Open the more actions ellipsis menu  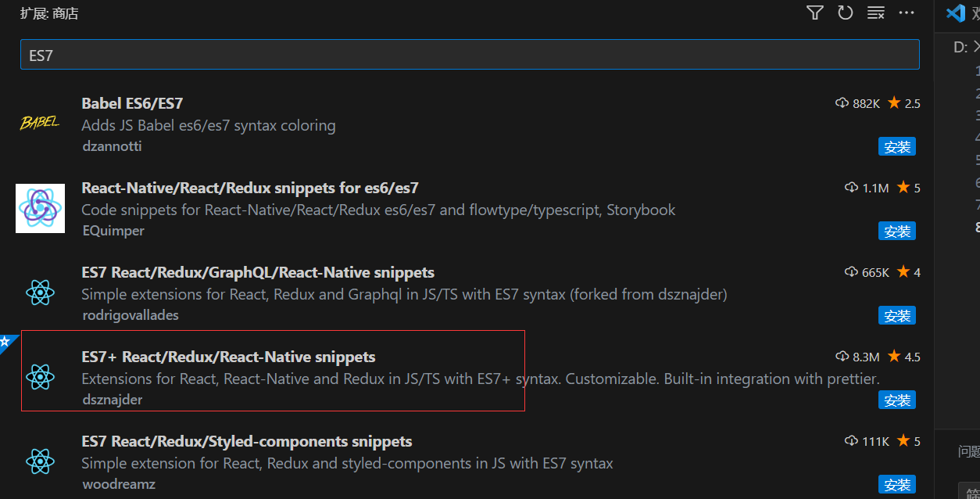tap(907, 13)
